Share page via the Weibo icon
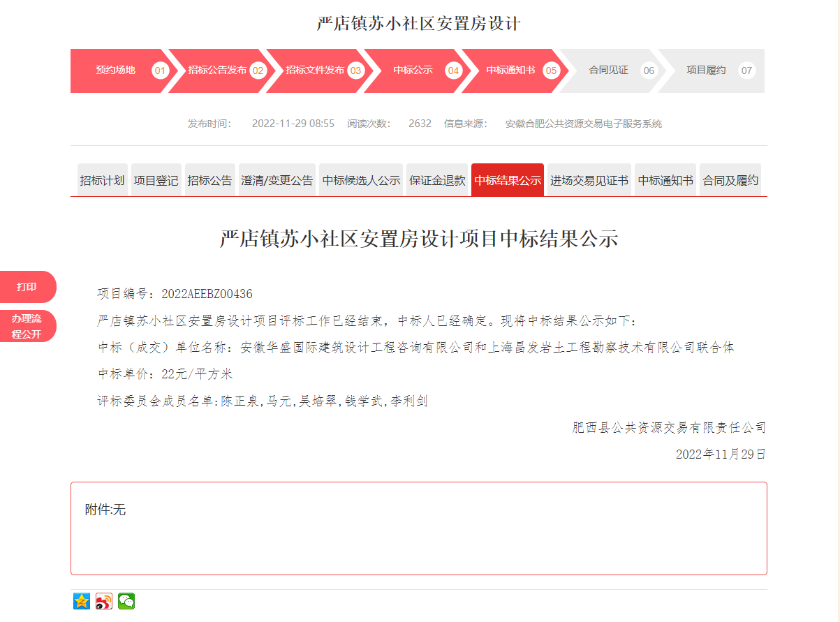Image resolution: width=840 pixels, height=622 pixels. [104, 601]
